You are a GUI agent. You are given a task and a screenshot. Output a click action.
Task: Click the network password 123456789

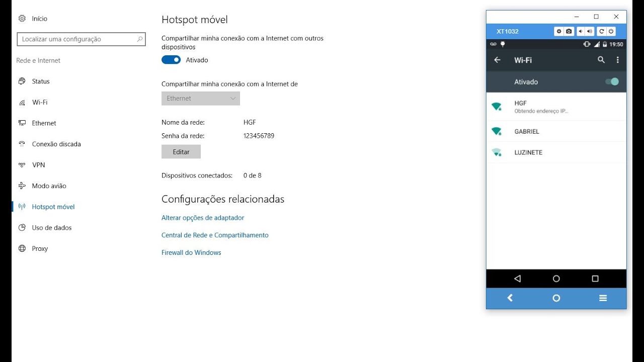click(x=259, y=136)
